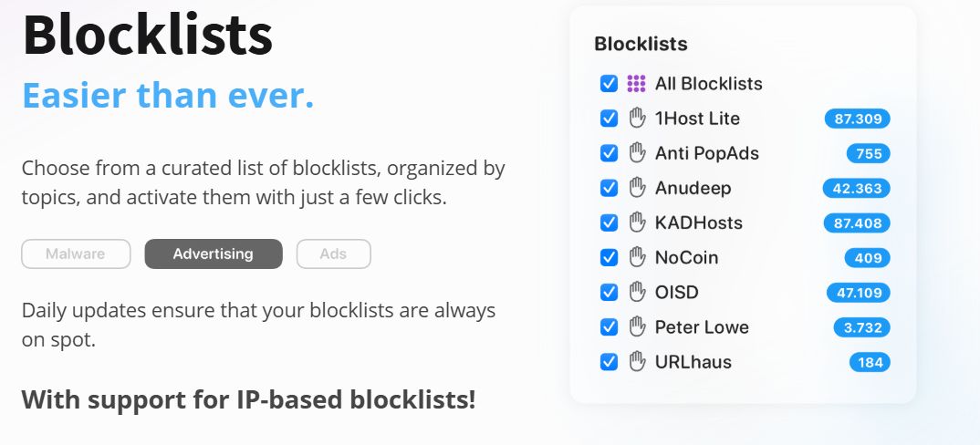This screenshot has width=980, height=445.
Task: Uncheck the All Blocklists checkbox
Action: click(x=609, y=84)
